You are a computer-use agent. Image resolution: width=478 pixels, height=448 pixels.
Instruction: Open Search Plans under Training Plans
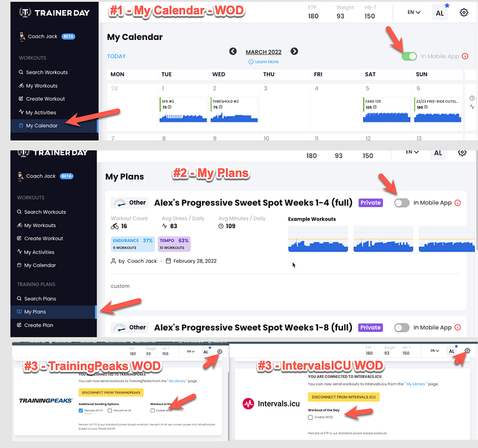36,299
